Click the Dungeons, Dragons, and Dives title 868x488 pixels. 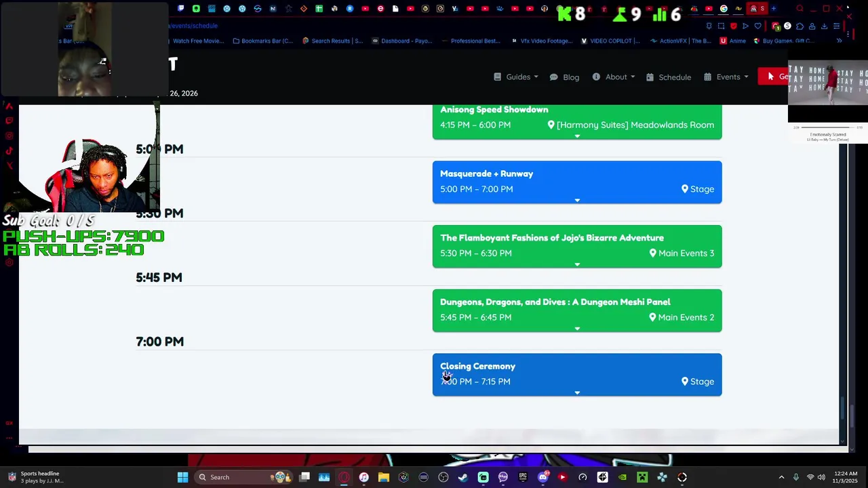click(x=555, y=302)
